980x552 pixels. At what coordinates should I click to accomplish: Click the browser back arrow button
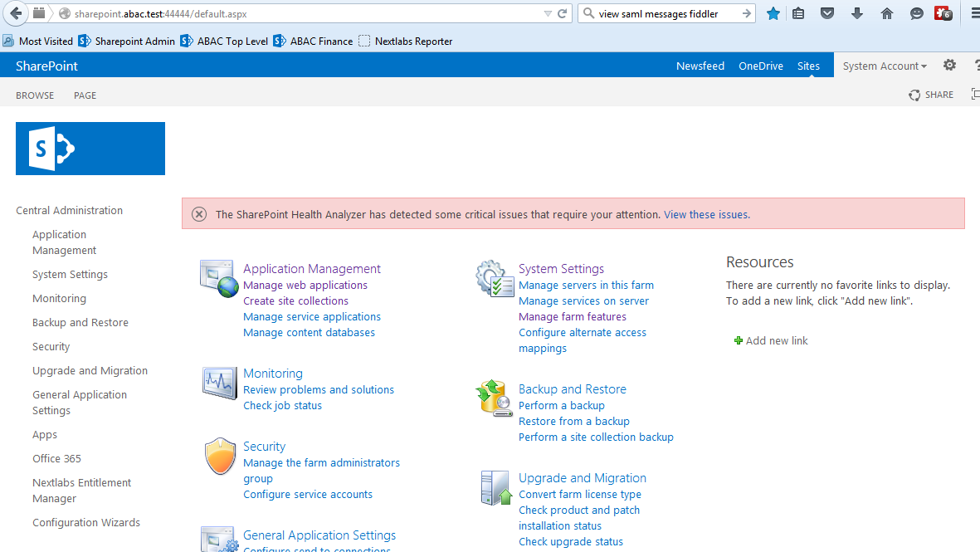pos(16,13)
